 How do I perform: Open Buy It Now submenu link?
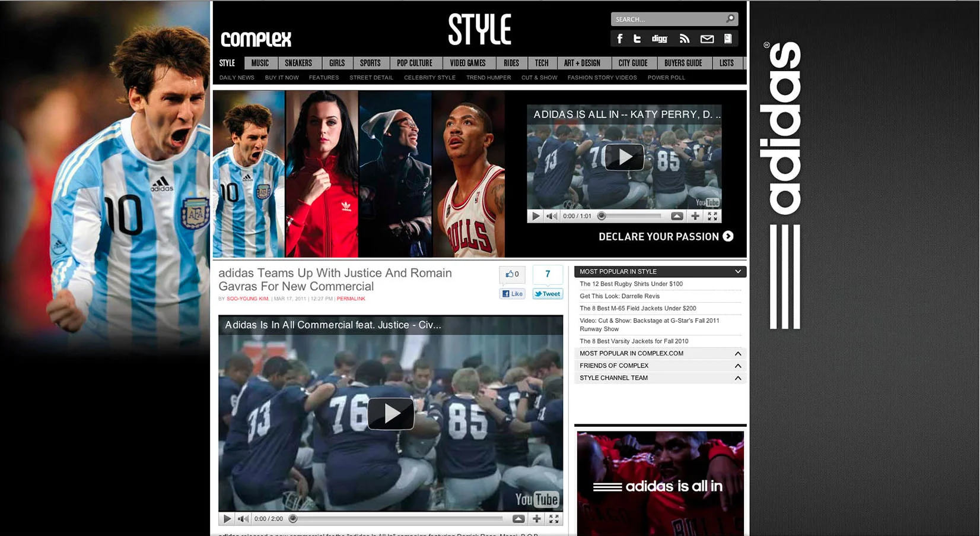coord(282,78)
